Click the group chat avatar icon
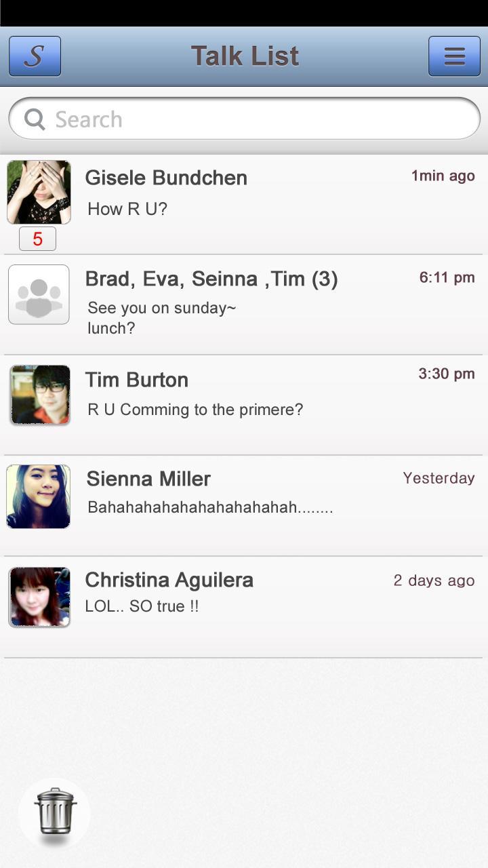Screen dimensions: 488x868 click(39, 294)
